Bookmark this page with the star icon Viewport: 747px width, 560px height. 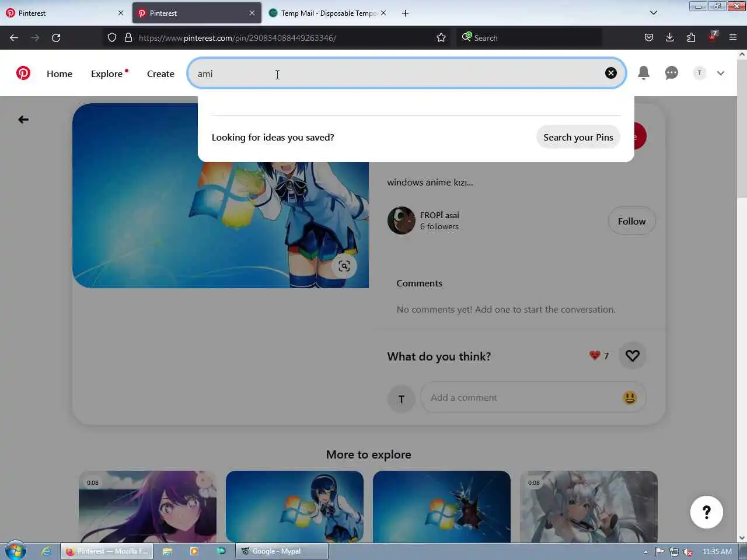(441, 37)
